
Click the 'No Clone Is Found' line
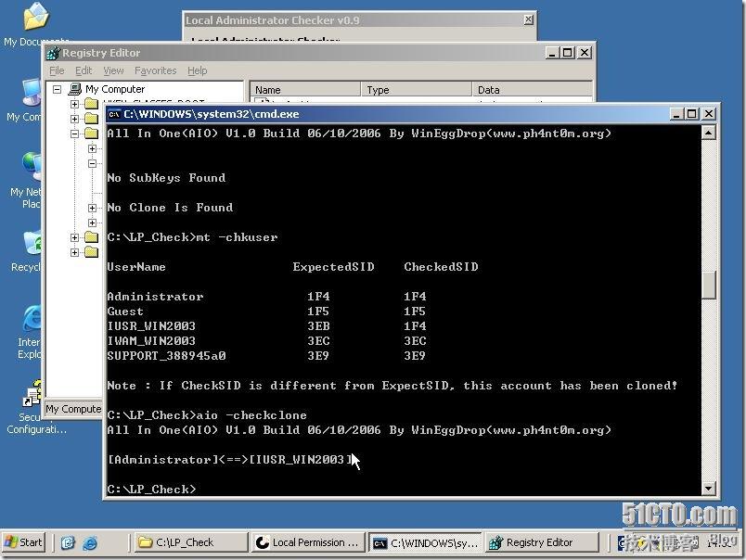point(170,208)
